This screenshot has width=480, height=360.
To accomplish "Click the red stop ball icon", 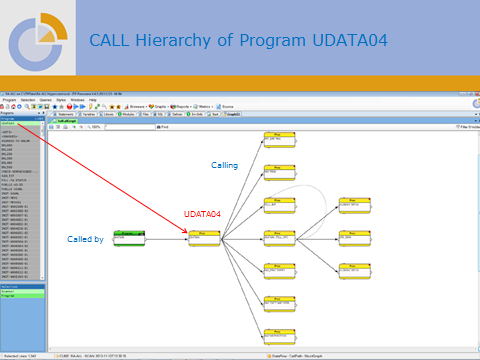I will click(x=69, y=107).
